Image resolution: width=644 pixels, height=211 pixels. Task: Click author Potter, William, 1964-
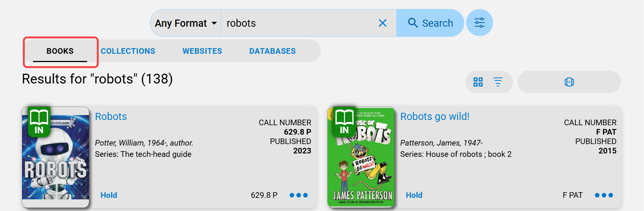click(x=144, y=143)
